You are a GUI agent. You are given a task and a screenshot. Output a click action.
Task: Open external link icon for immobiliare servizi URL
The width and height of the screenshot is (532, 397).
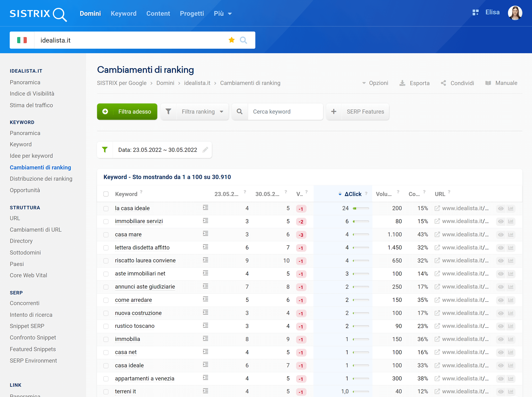[437, 221]
